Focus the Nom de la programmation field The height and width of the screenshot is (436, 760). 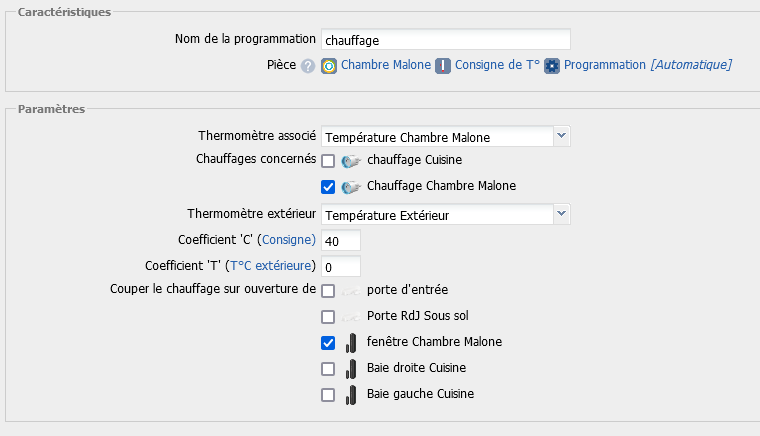pyautogui.click(x=445, y=40)
